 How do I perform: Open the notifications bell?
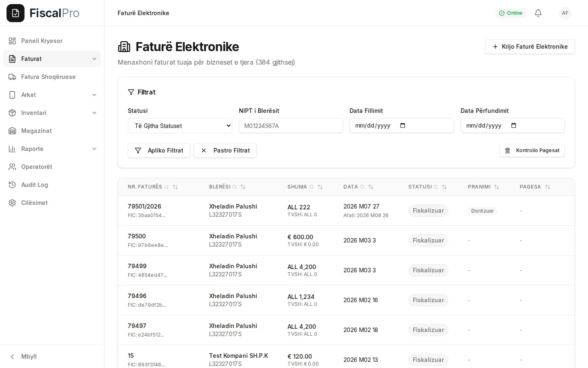pyautogui.click(x=538, y=13)
